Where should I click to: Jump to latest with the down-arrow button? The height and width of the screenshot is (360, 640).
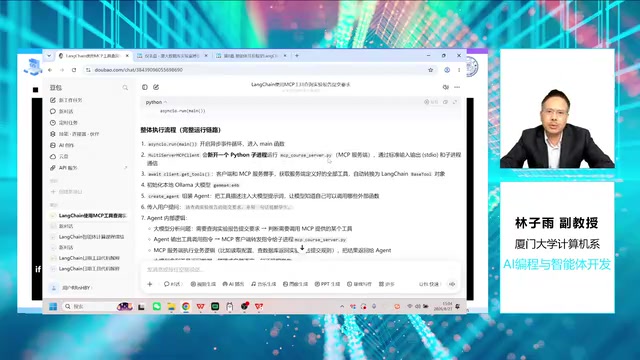pyautogui.click(x=302, y=248)
